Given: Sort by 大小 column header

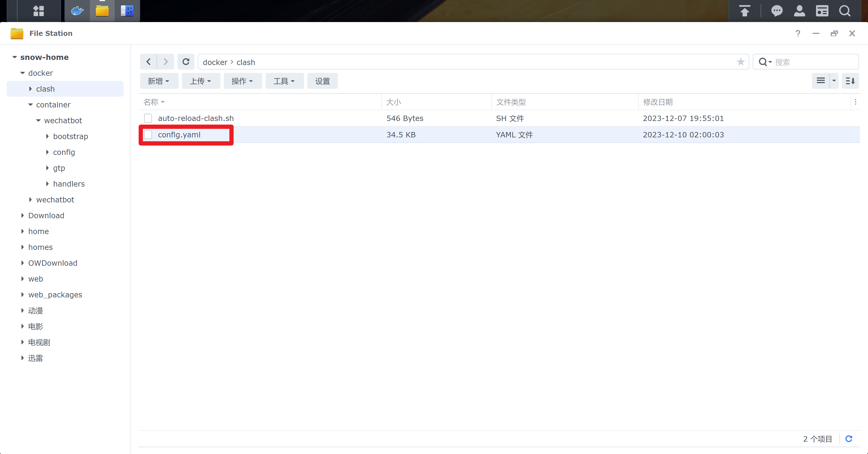Looking at the screenshot, I should pos(436,102).
